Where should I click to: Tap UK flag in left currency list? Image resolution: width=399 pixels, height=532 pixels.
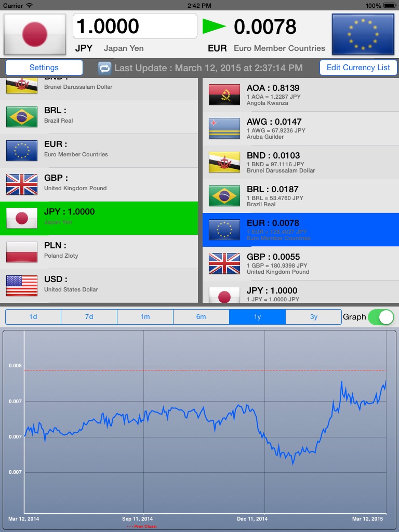(x=22, y=184)
